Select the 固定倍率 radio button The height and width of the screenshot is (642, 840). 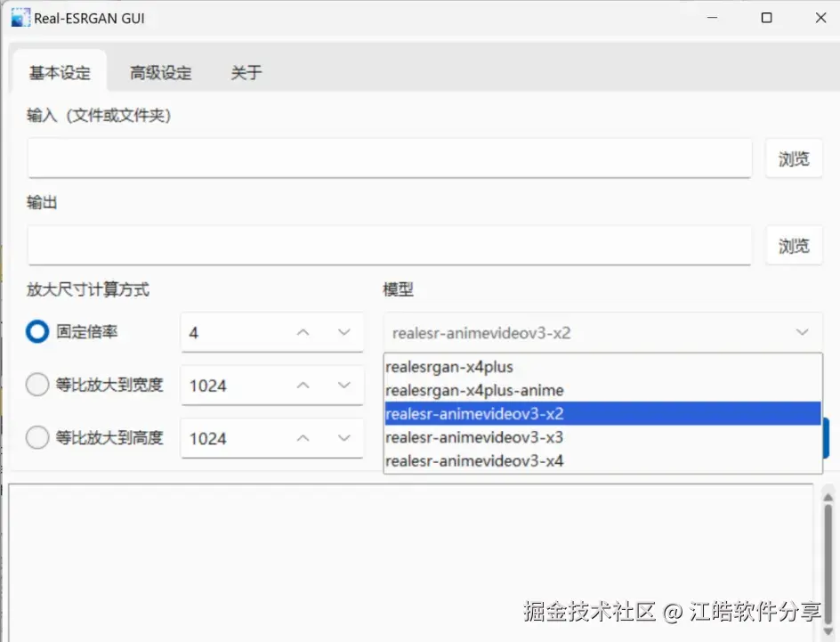coord(36,331)
